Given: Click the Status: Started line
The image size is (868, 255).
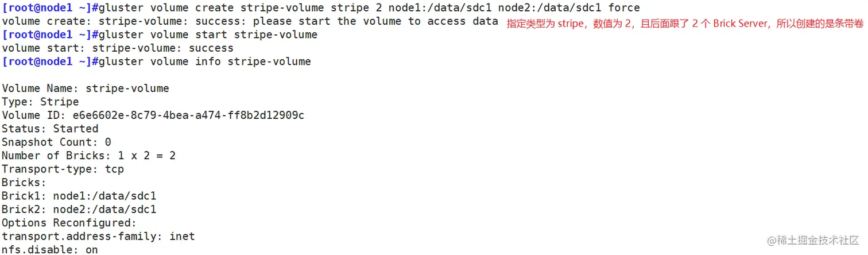Looking at the screenshot, I should pos(50,129).
